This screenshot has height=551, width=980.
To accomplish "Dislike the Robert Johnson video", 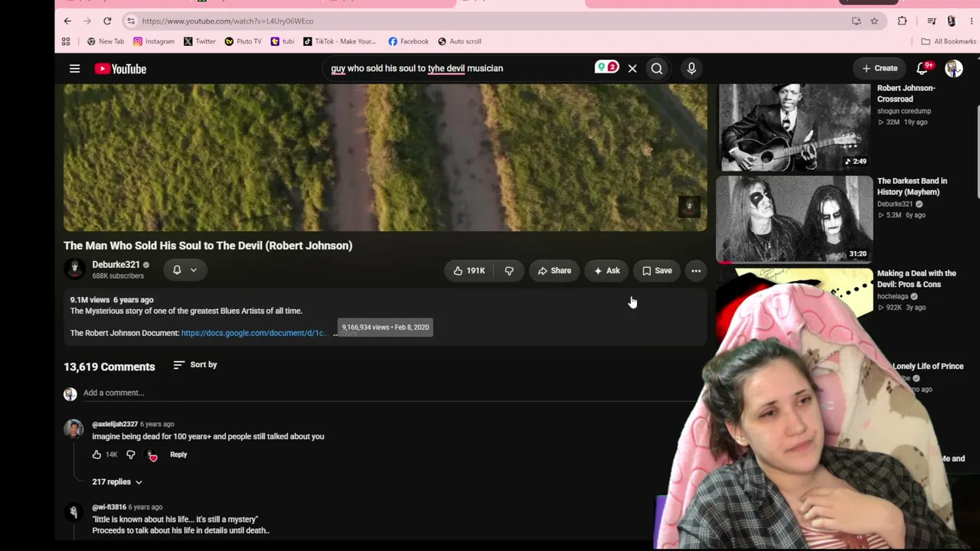I will pyautogui.click(x=509, y=271).
